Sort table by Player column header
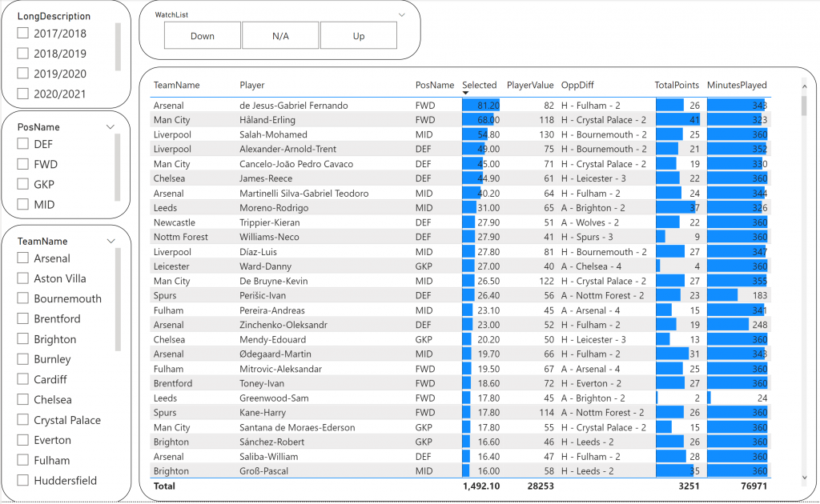Image resolution: width=820 pixels, height=504 pixels. click(252, 85)
